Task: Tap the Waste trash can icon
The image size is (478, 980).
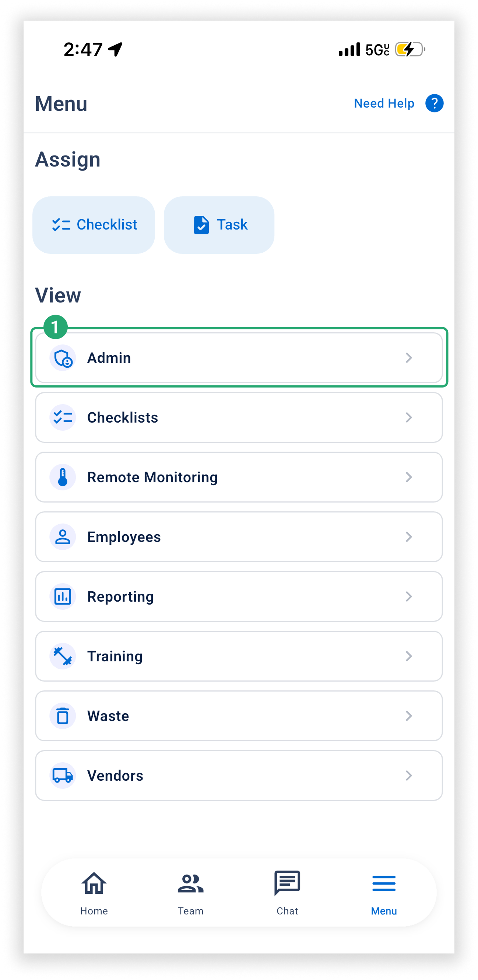Action: coord(63,715)
